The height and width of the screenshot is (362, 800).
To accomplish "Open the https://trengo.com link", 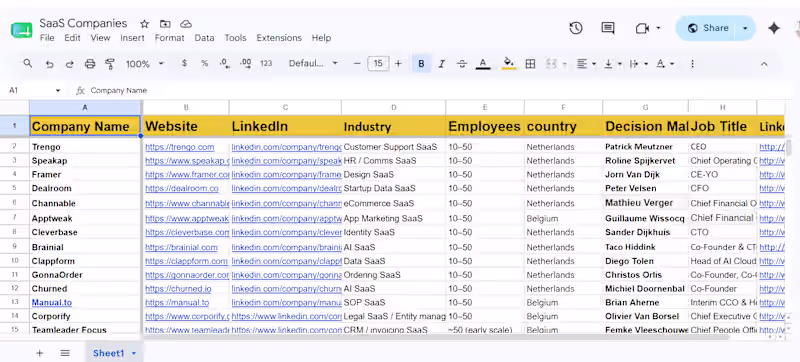I will point(180,147).
